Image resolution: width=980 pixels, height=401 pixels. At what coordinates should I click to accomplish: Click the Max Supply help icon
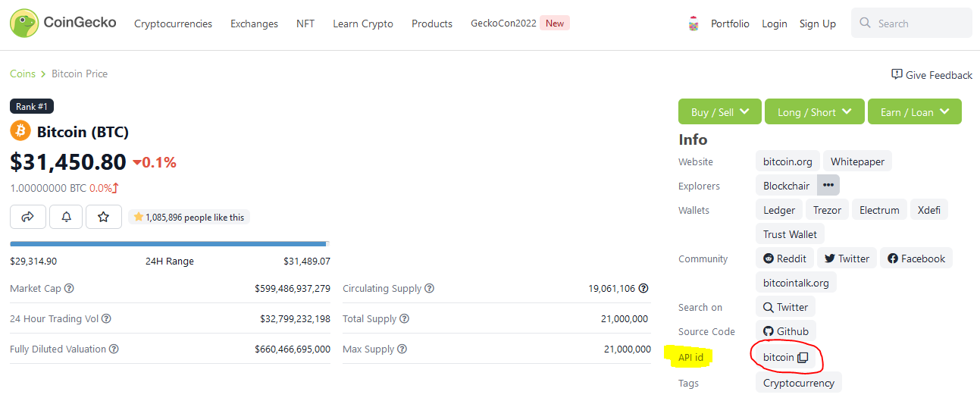(x=402, y=349)
